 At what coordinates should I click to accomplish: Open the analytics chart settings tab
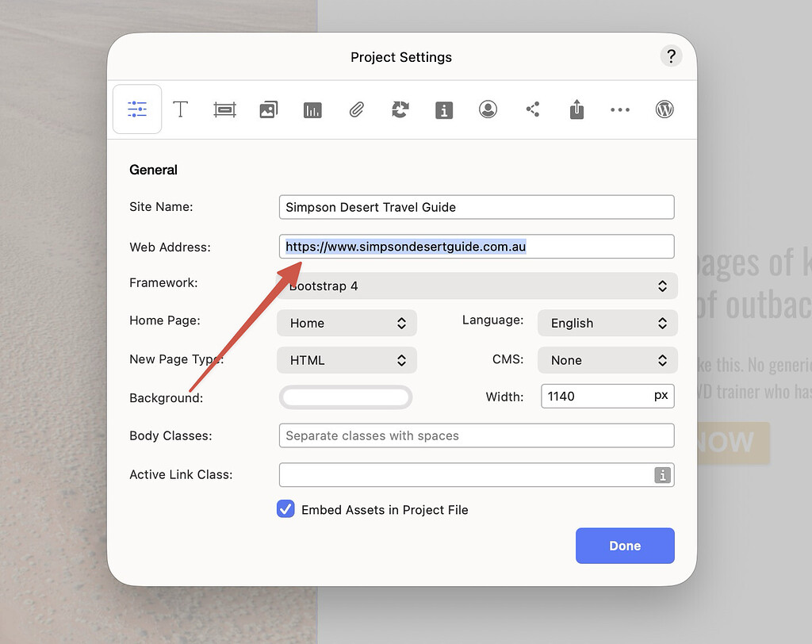pyautogui.click(x=312, y=109)
